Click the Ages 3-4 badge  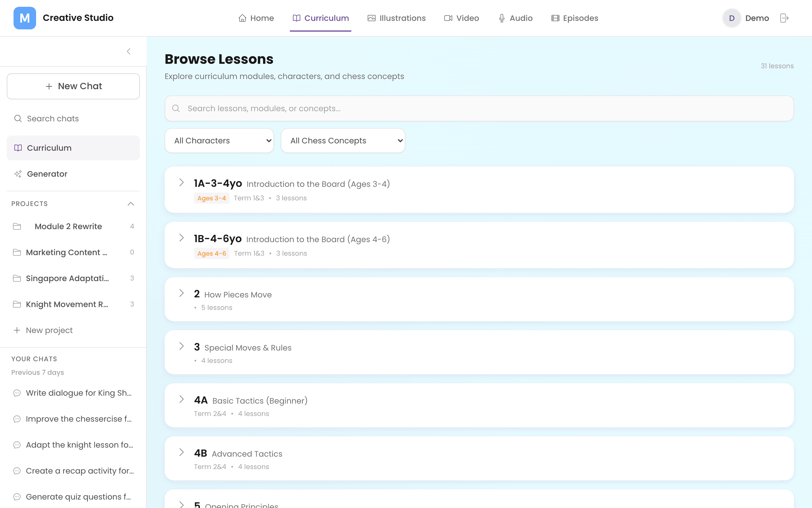click(x=211, y=198)
